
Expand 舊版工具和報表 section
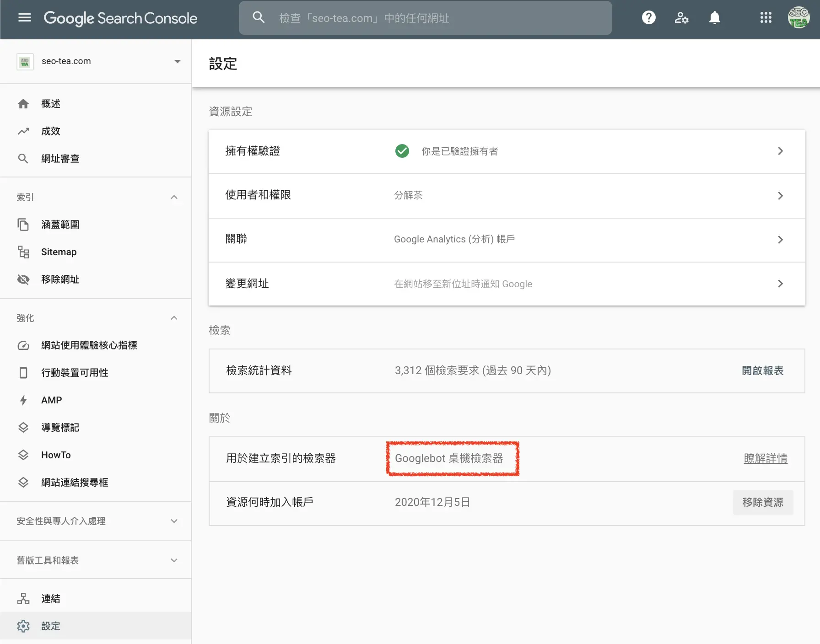[174, 560]
